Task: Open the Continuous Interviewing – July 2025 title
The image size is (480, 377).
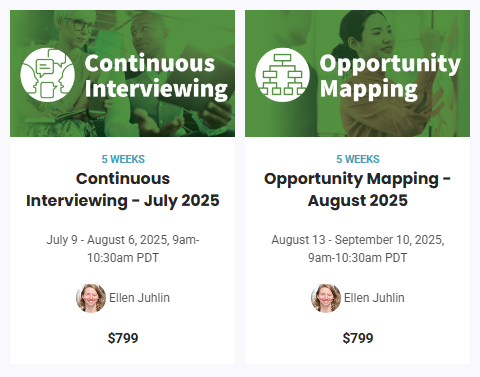Action: tap(123, 189)
